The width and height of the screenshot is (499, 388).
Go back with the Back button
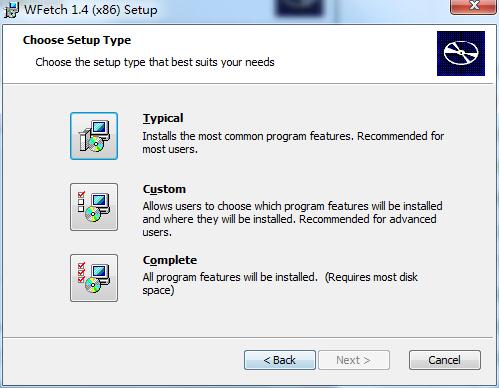coord(280,360)
